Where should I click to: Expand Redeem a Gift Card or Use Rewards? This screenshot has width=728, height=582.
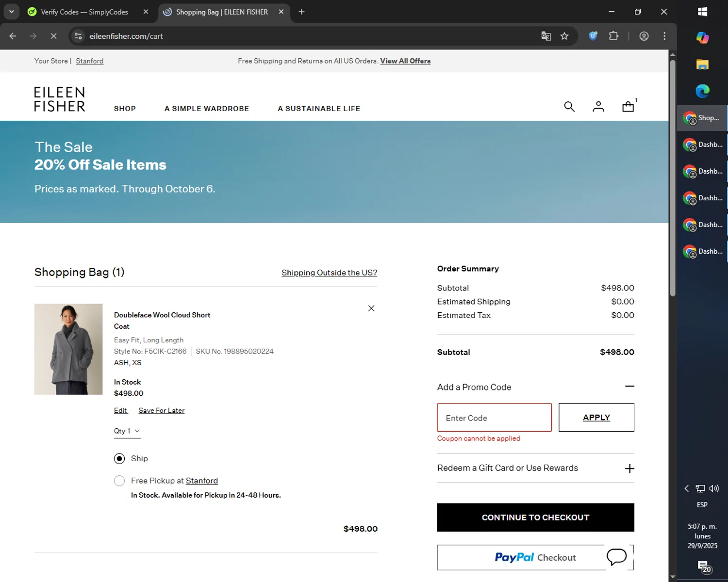629,469
